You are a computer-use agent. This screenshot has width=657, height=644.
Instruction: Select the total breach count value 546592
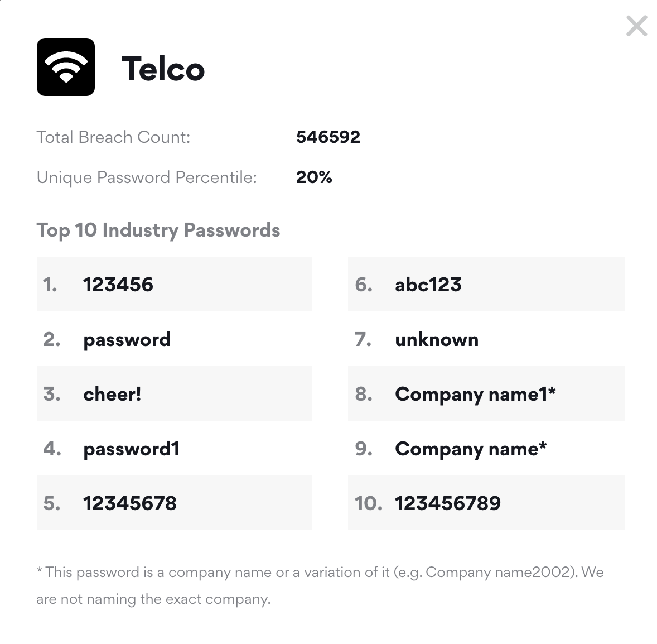(x=328, y=137)
